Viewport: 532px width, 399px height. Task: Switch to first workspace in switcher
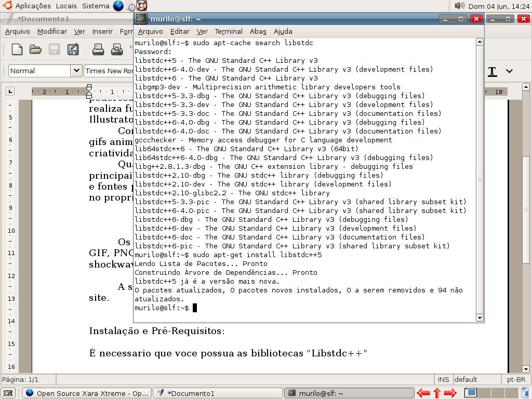pyautogui.click(x=471, y=393)
